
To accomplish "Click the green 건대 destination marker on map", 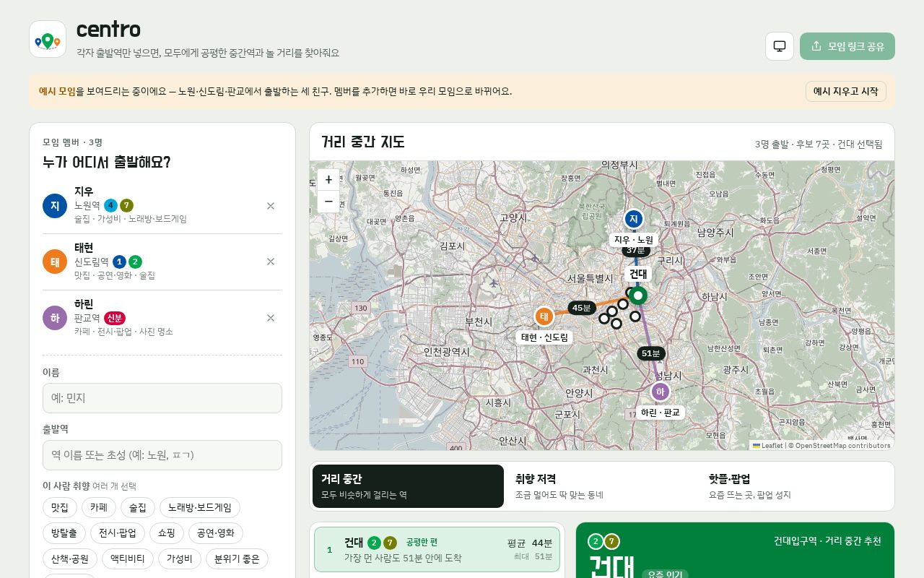I will (x=637, y=296).
